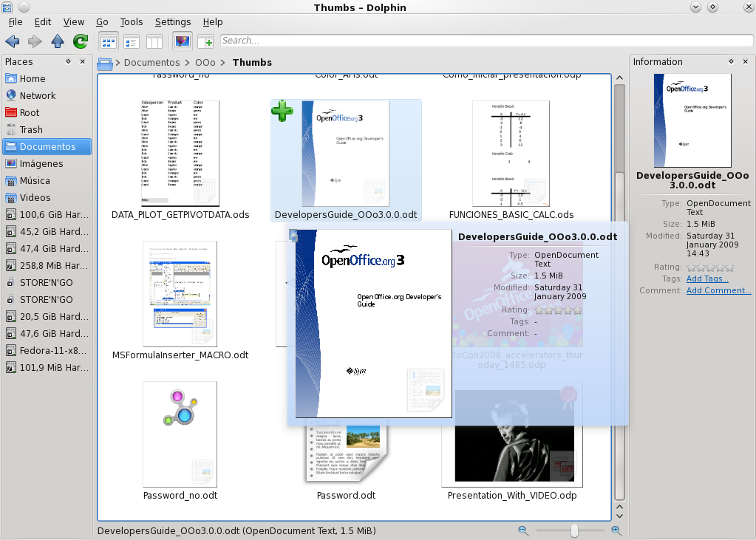Open Videos in the Places panel
Viewport: 756px width, 540px height.
point(47,198)
